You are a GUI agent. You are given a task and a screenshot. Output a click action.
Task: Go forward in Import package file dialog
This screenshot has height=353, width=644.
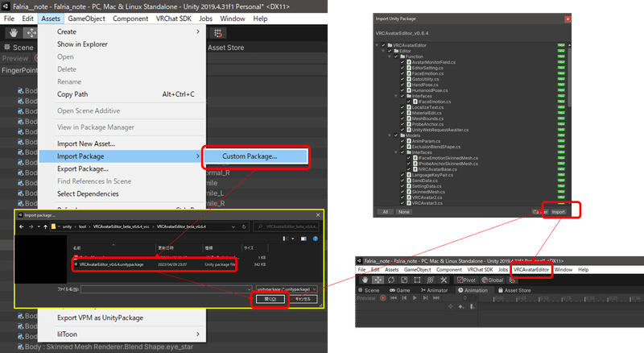point(31,226)
